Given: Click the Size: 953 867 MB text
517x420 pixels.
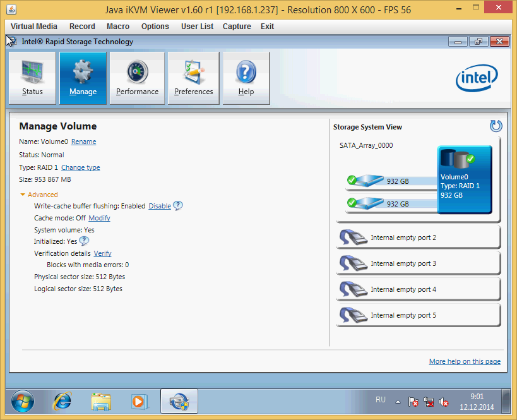Looking at the screenshot, I should 45,179.
